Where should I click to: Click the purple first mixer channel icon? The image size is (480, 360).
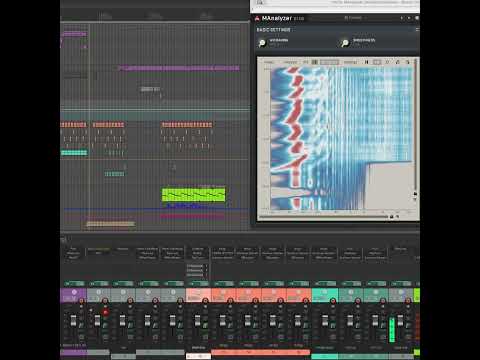tap(74, 292)
